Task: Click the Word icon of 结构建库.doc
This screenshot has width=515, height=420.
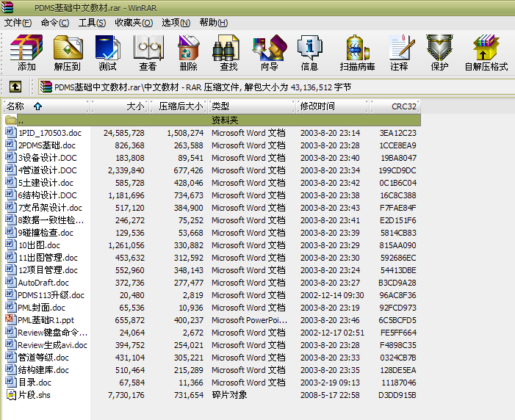Action: click(x=10, y=369)
